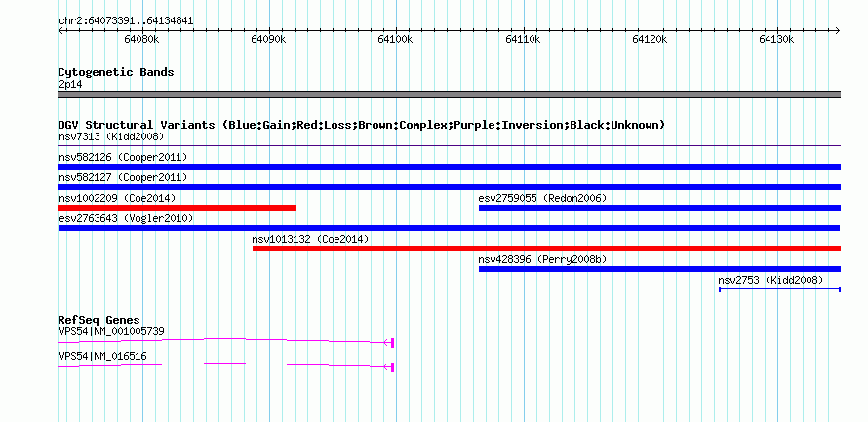Screen dimensions: 868x422
Task: Click the 64120k ruler label
Action: [650, 40]
